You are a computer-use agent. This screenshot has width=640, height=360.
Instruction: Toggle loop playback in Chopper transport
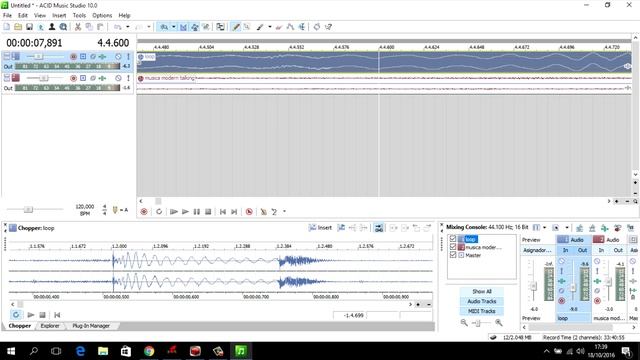point(16,315)
